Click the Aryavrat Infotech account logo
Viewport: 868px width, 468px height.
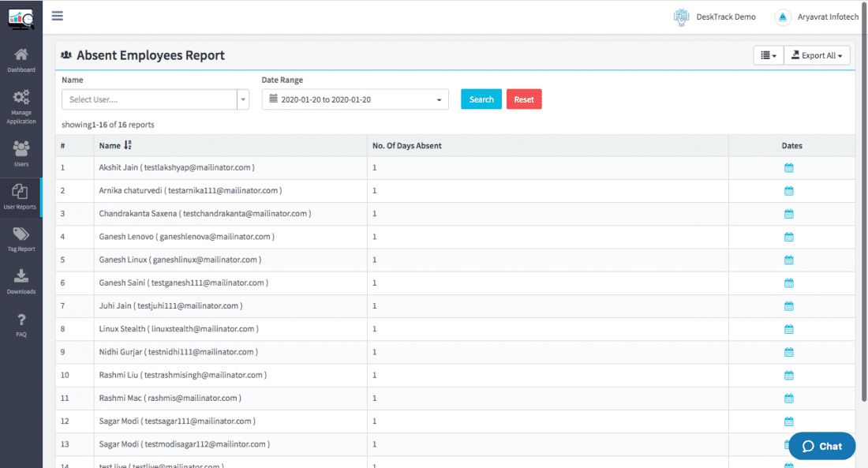[782, 17]
